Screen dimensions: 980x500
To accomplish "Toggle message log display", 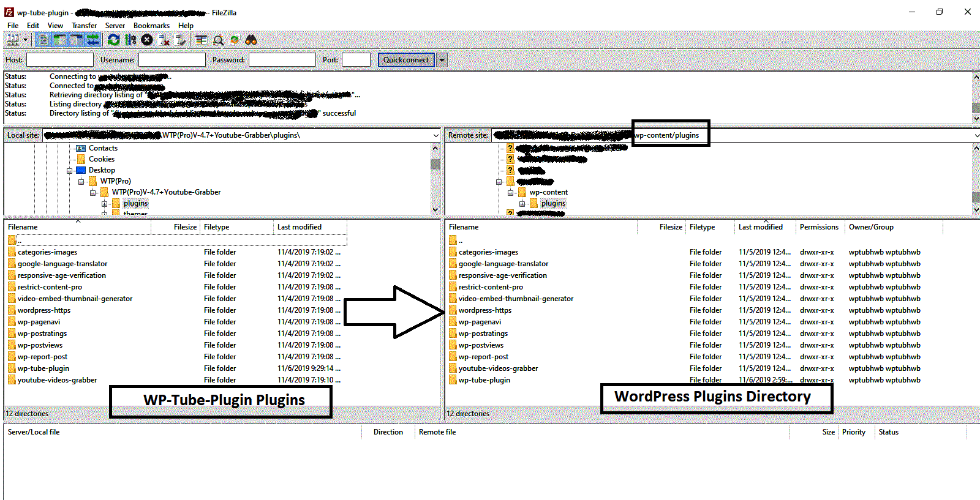I will point(43,40).
